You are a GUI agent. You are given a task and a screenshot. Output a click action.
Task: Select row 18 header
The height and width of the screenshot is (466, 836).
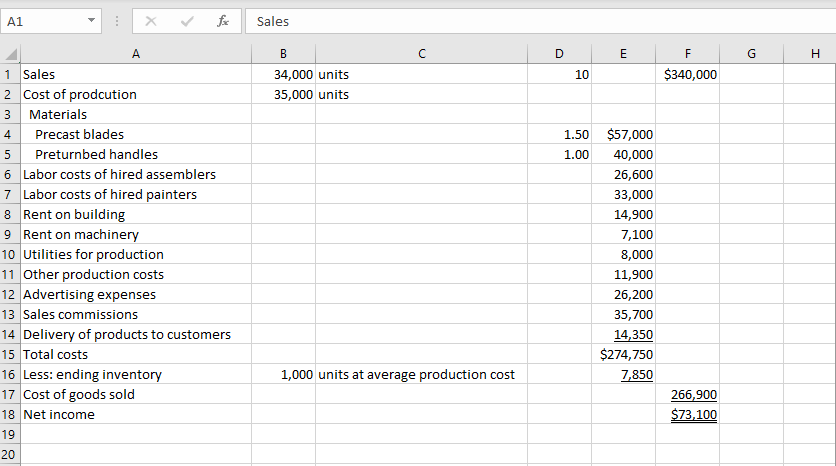click(10, 414)
